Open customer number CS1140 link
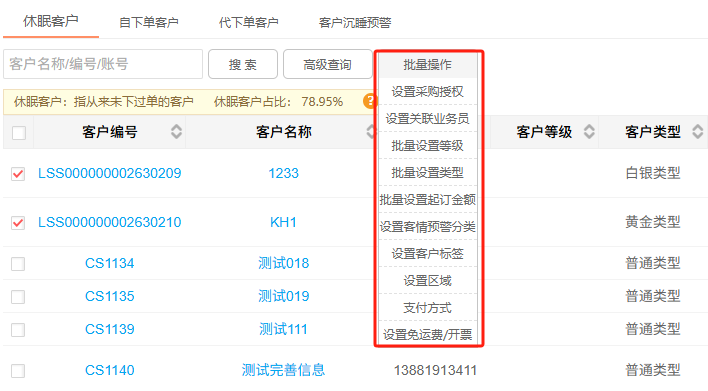The height and width of the screenshot is (391, 708). click(x=110, y=370)
